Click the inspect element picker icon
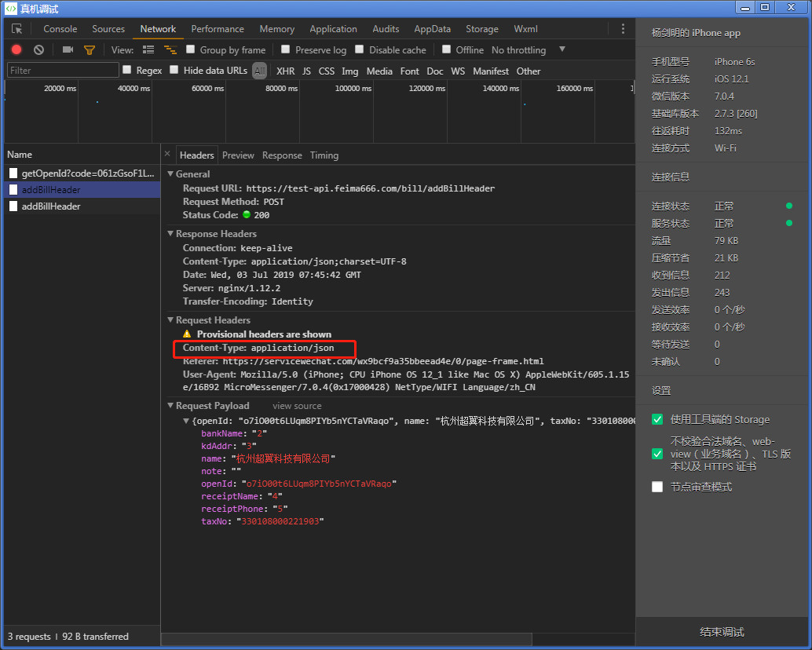This screenshot has width=812, height=650. [x=17, y=29]
